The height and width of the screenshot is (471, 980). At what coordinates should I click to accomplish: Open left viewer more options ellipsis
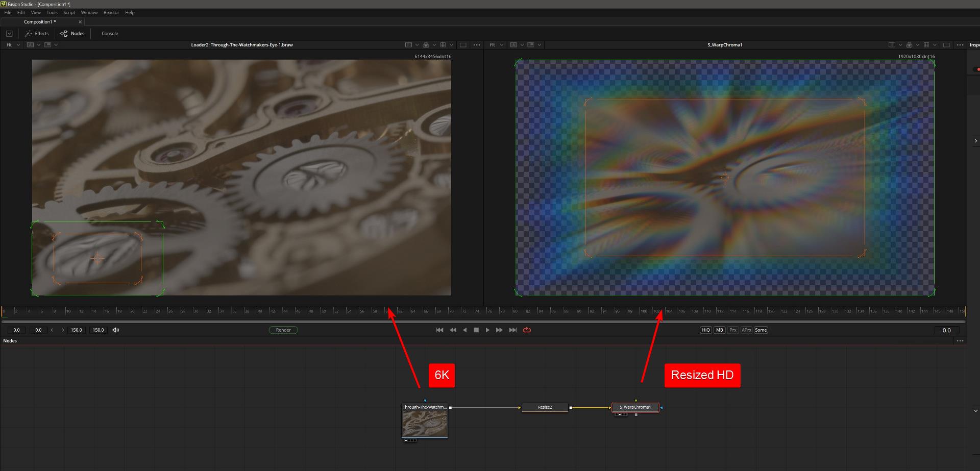477,45
